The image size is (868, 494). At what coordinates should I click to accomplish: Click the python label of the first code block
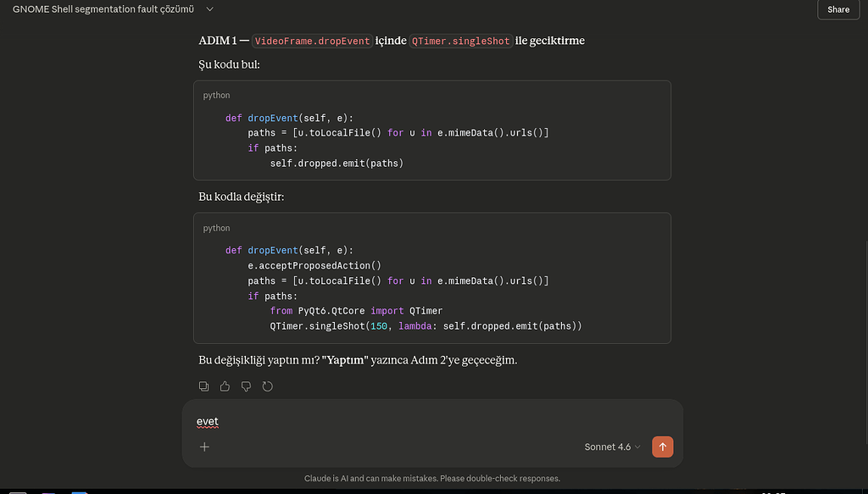(216, 96)
